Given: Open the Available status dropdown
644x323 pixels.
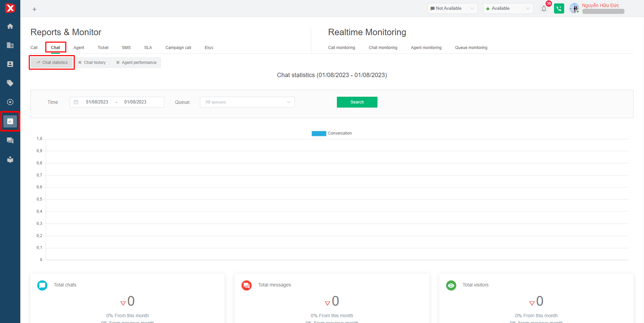Looking at the screenshot, I should 508,8.
